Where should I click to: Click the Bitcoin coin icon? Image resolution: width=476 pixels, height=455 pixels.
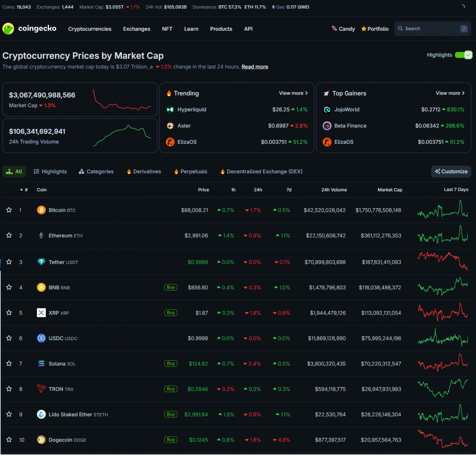pyautogui.click(x=41, y=210)
